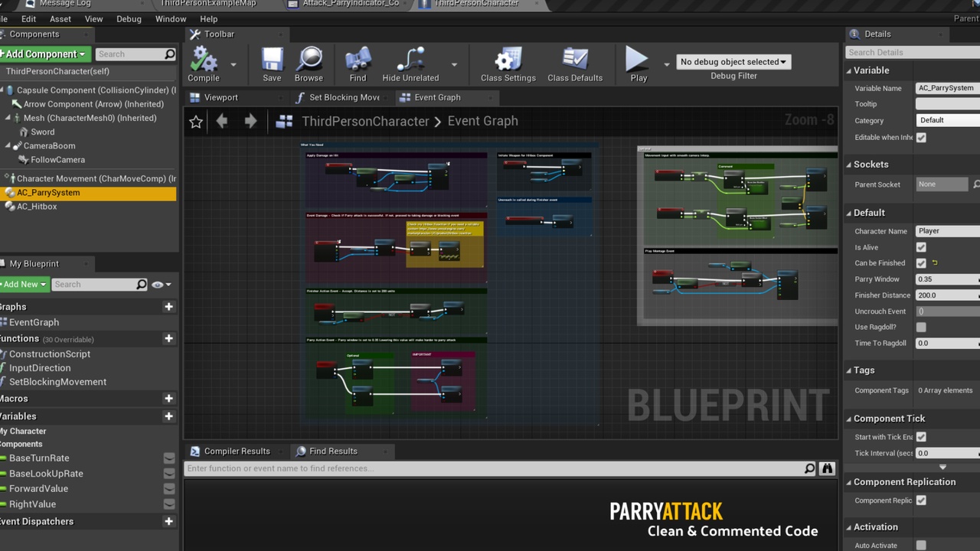This screenshot has height=551, width=980.
Task: Click the Browse magnifier icon
Action: pos(309,60)
